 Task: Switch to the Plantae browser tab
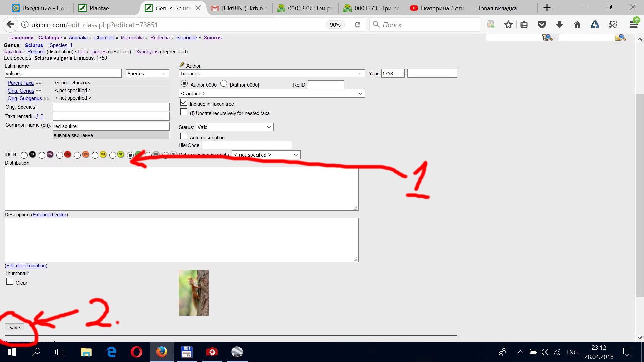tap(99, 8)
